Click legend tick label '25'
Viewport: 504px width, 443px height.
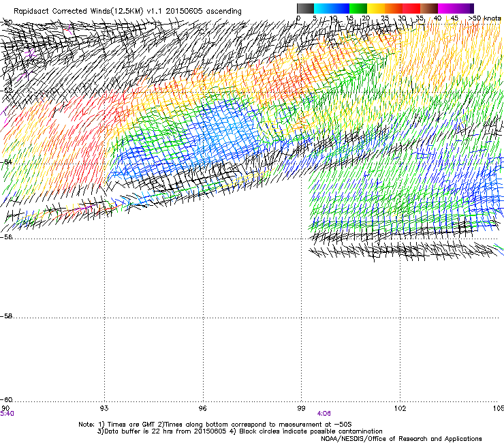[x=385, y=18]
